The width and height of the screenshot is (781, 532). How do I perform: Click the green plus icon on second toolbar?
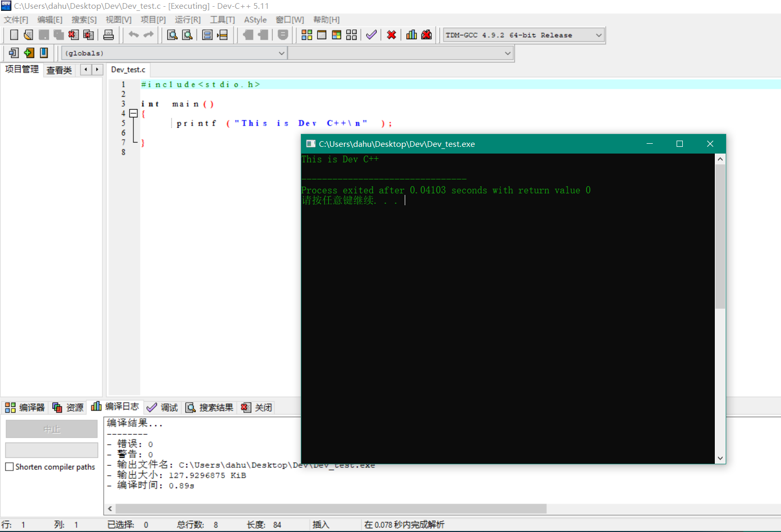point(29,53)
